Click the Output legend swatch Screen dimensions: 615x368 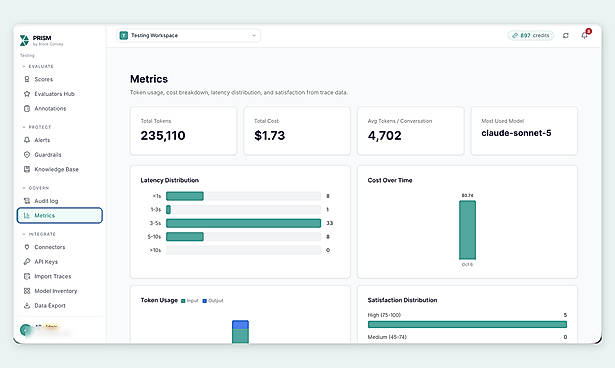coord(204,301)
